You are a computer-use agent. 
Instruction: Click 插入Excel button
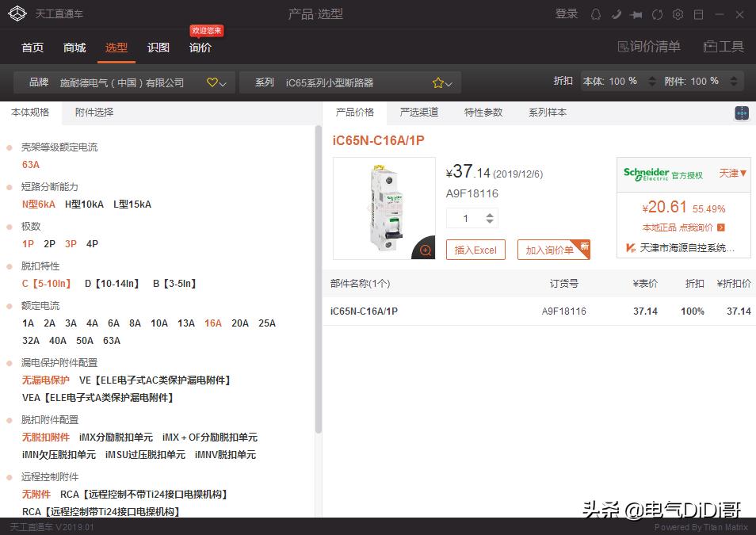(x=475, y=250)
